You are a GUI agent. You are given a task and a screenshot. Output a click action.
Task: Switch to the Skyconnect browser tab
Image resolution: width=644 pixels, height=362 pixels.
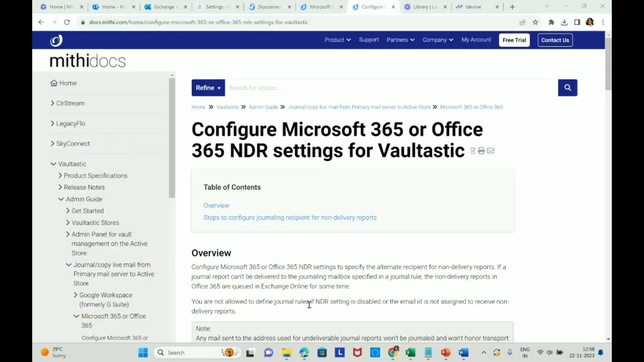(270, 7)
